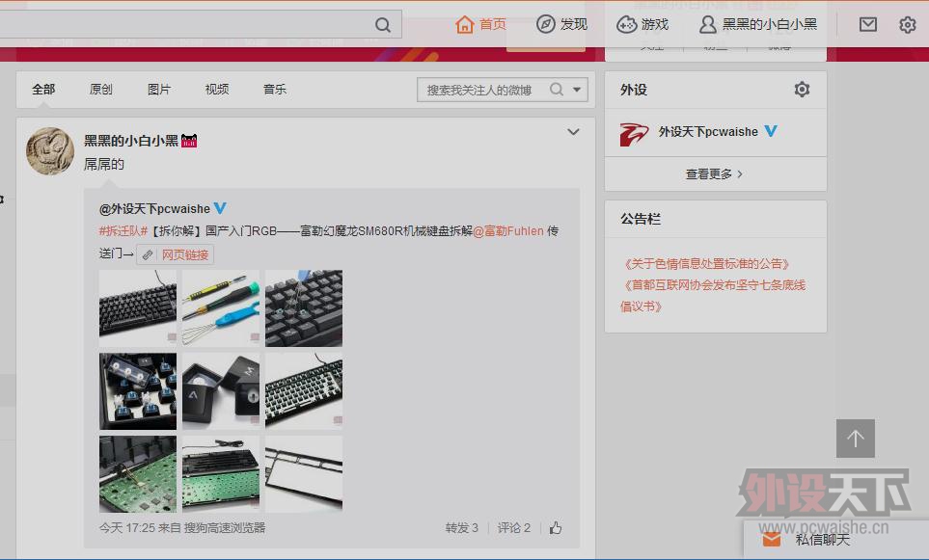Image resolution: width=929 pixels, height=560 pixels.
Task: Open the 游戏 gamepad icon
Action: (626, 24)
